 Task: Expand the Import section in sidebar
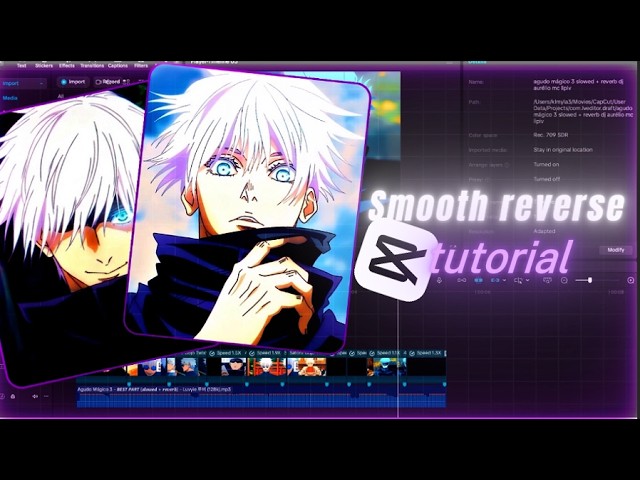tap(24, 83)
